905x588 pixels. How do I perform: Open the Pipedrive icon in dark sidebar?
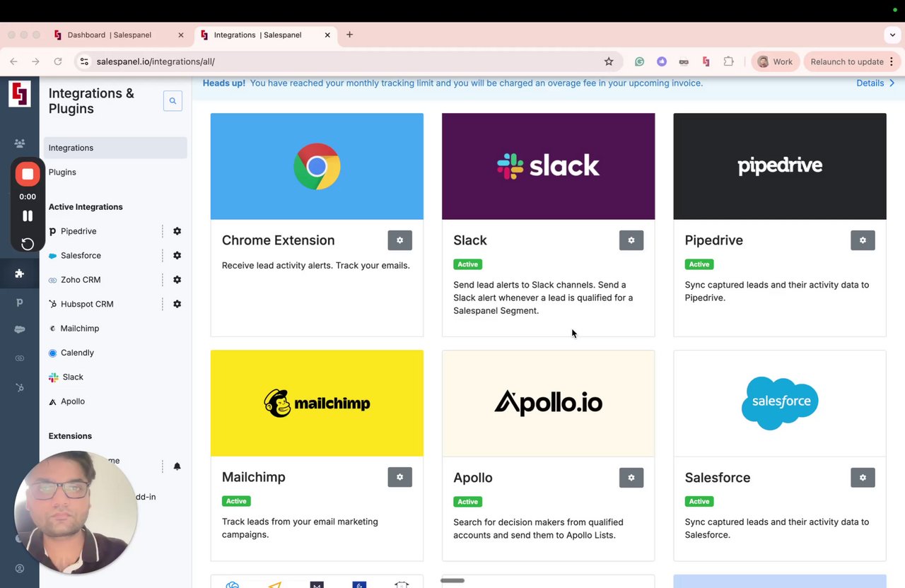[x=20, y=302]
